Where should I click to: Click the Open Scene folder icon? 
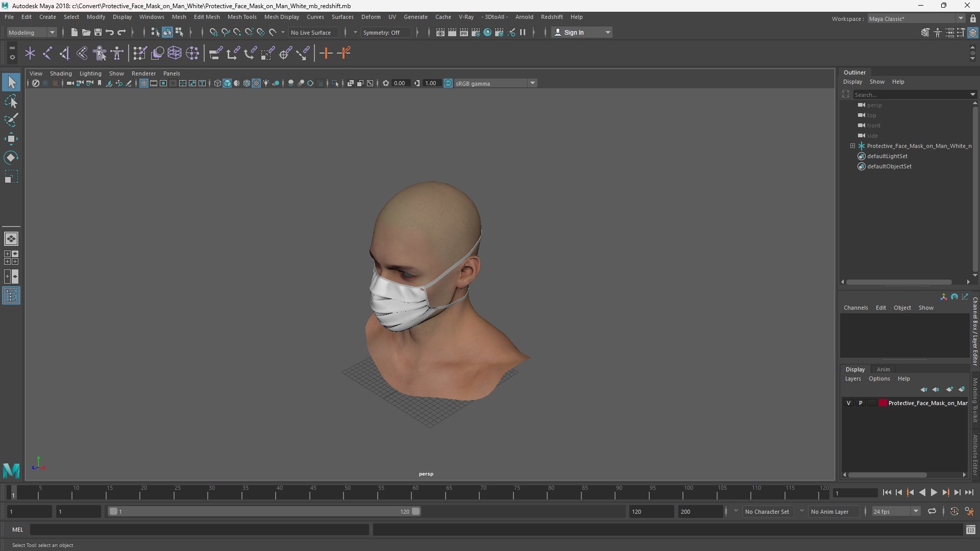point(86,32)
